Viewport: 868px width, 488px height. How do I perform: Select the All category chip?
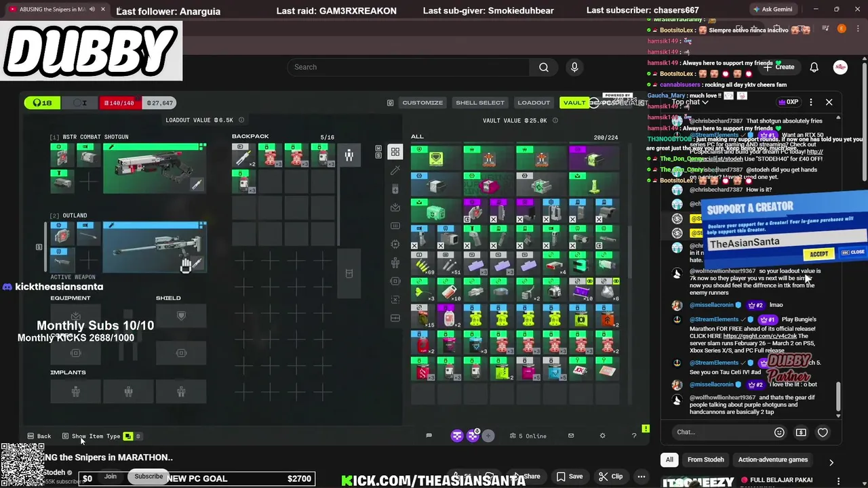click(669, 460)
